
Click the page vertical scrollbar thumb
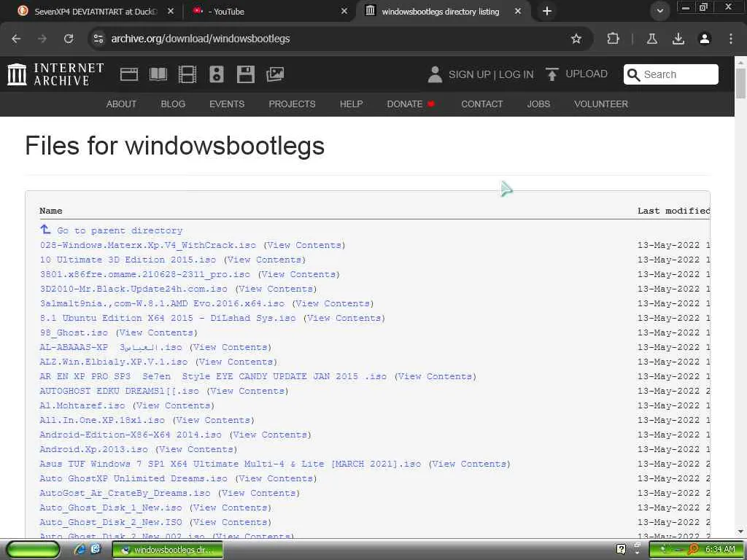pyautogui.click(x=740, y=84)
